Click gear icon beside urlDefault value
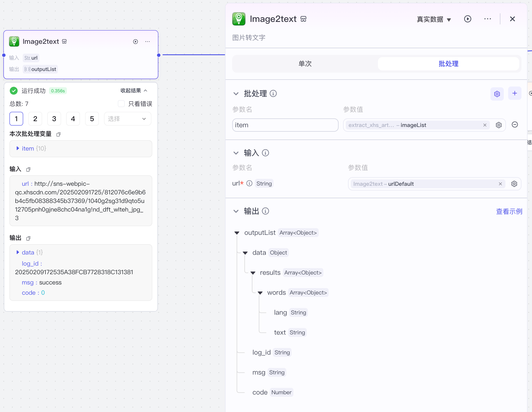 tap(514, 184)
